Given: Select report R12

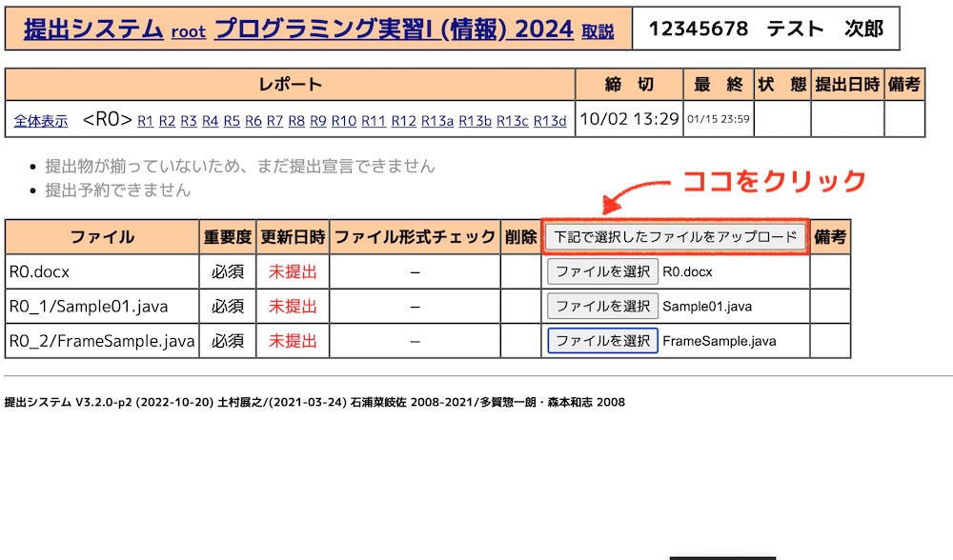Looking at the screenshot, I should click(x=404, y=121).
